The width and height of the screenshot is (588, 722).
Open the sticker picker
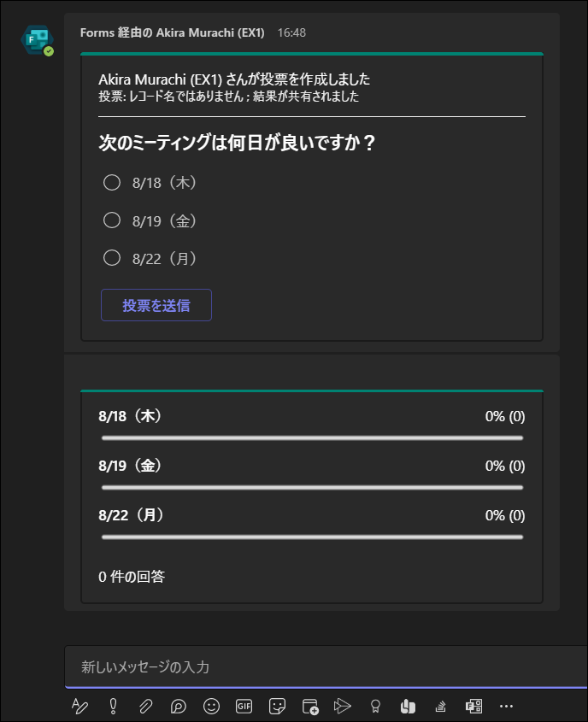click(277, 706)
